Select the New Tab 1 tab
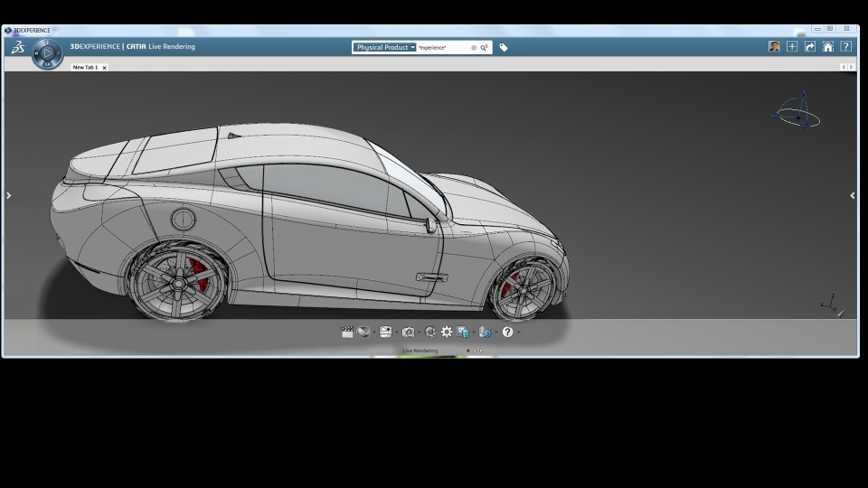The height and width of the screenshot is (488, 868). pyautogui.click(x=85, y=67)
